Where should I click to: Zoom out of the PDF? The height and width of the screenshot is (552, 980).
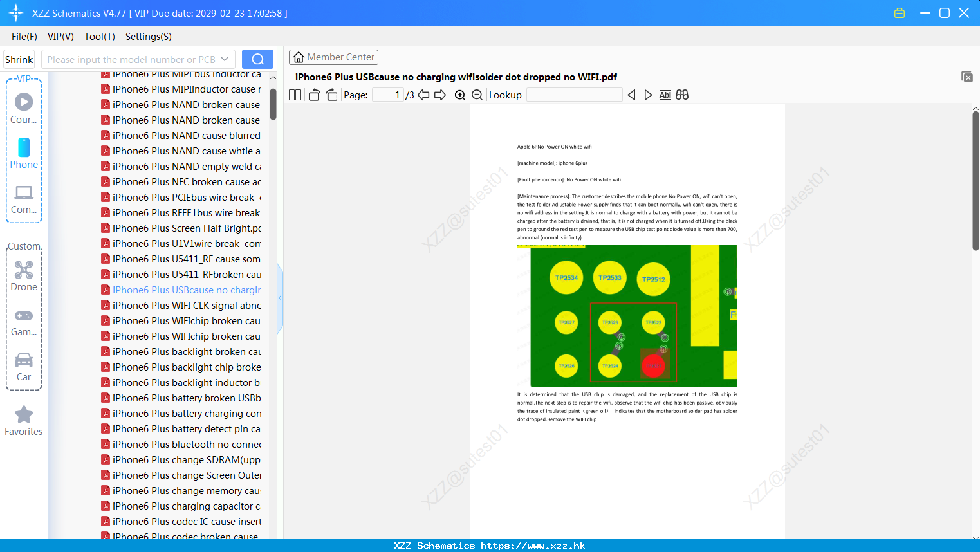click(477, 95)
